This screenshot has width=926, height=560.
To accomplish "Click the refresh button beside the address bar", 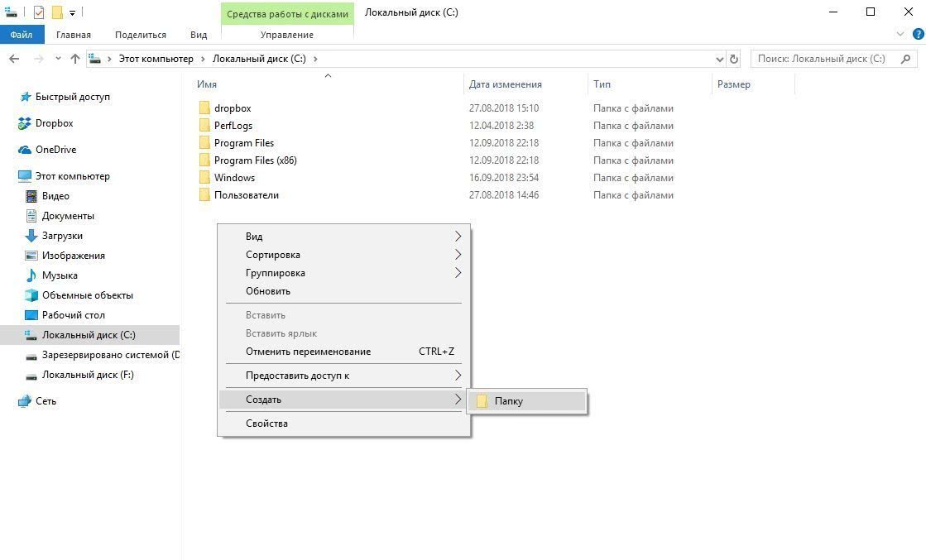I will [x=734, y=59].
